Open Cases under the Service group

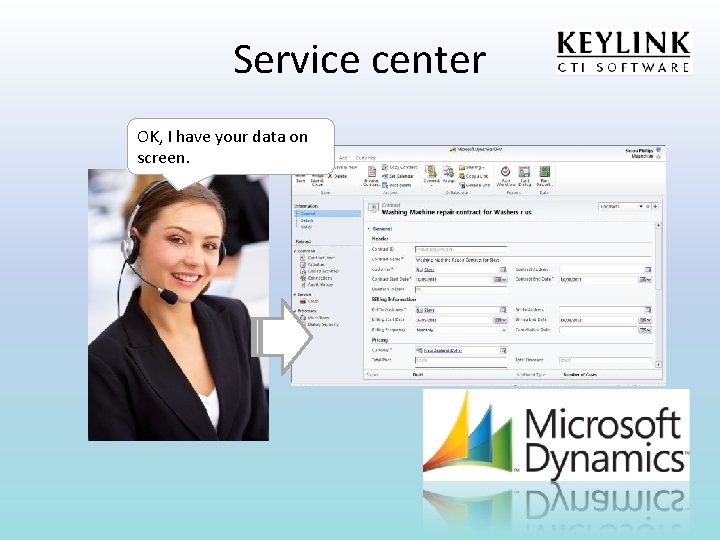pos(309,301)
